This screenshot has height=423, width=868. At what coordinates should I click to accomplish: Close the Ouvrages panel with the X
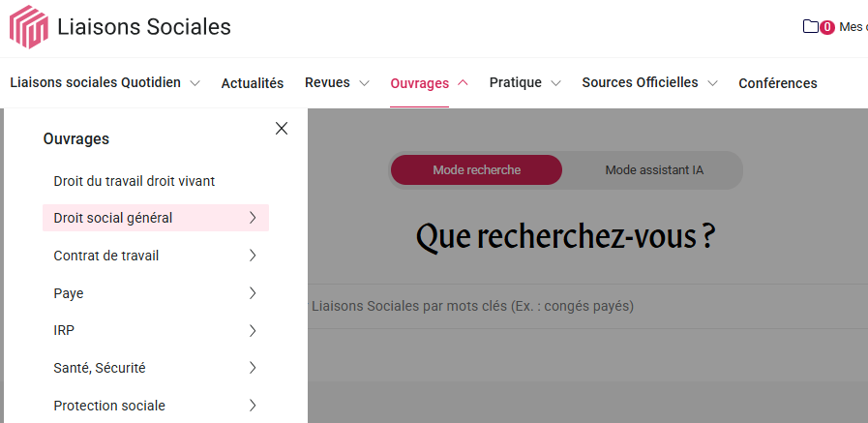282,129
